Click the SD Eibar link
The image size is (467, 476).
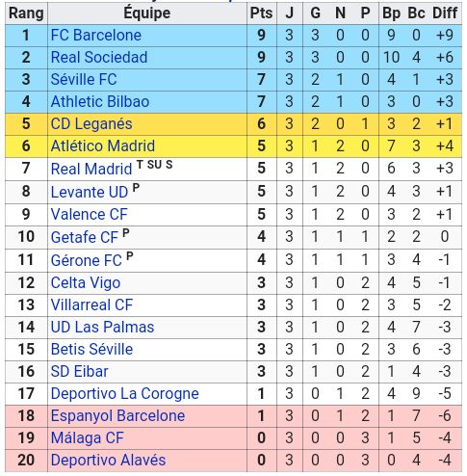[79, 371]
